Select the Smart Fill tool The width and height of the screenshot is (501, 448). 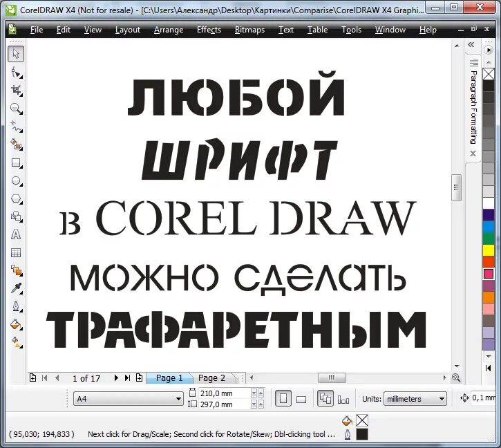[16, 144]
